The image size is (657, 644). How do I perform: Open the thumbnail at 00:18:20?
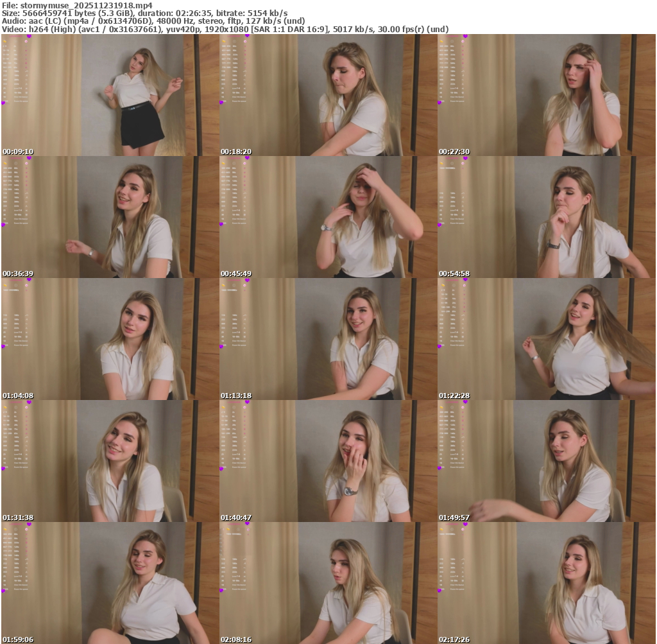328,95
